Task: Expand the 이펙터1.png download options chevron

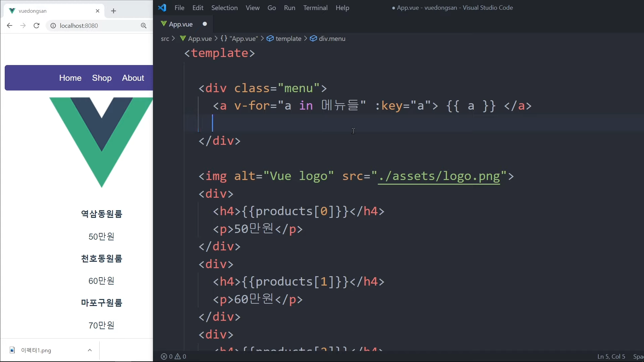Action: [x=90, y=350]
